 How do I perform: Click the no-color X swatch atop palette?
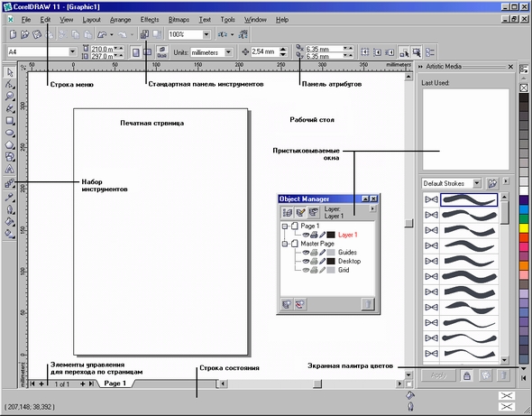pos(524,88)
